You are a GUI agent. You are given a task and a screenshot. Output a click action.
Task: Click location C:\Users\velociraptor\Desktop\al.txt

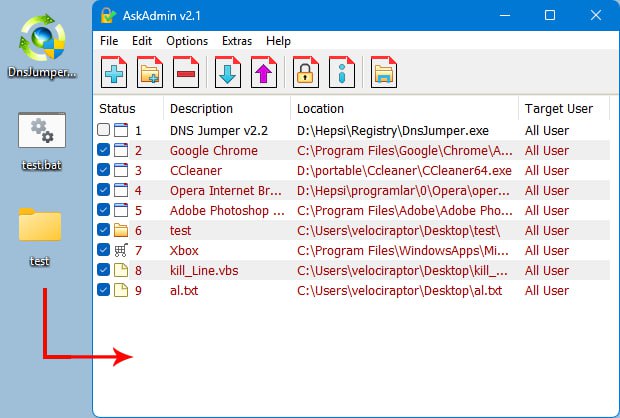point(399,291)
